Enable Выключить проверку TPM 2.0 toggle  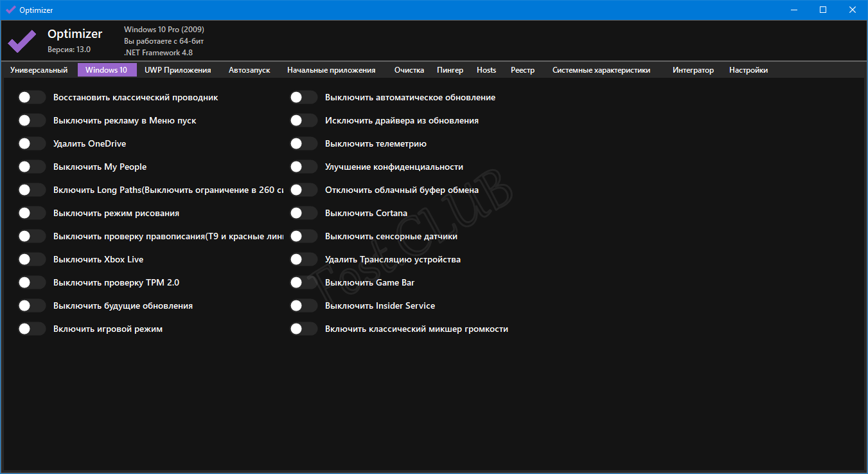(32, 282)
